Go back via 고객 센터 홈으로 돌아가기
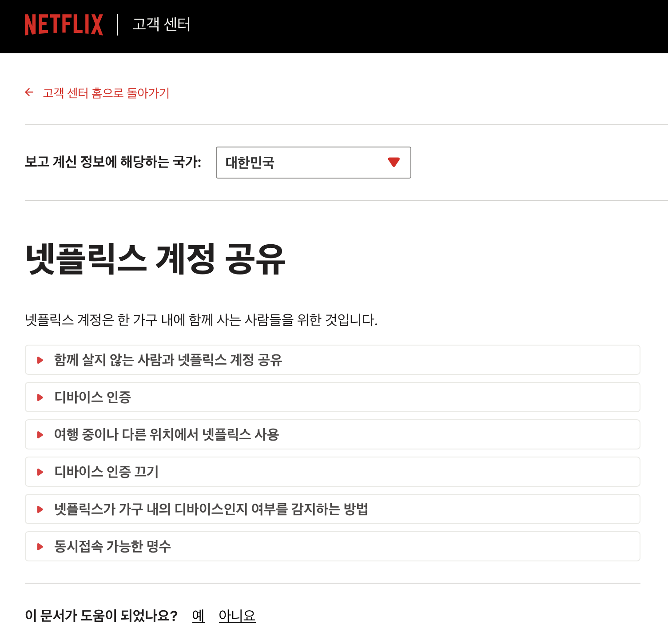The width and height of the screenshot is (668, 644). [106, 93]
